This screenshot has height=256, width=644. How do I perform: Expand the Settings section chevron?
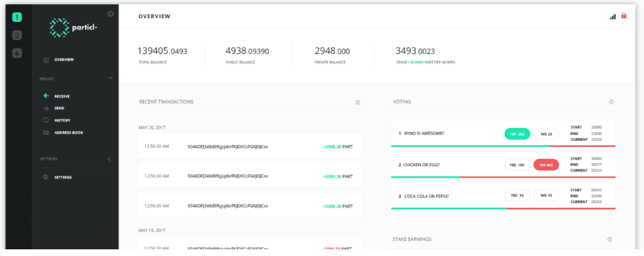(109, 159)
